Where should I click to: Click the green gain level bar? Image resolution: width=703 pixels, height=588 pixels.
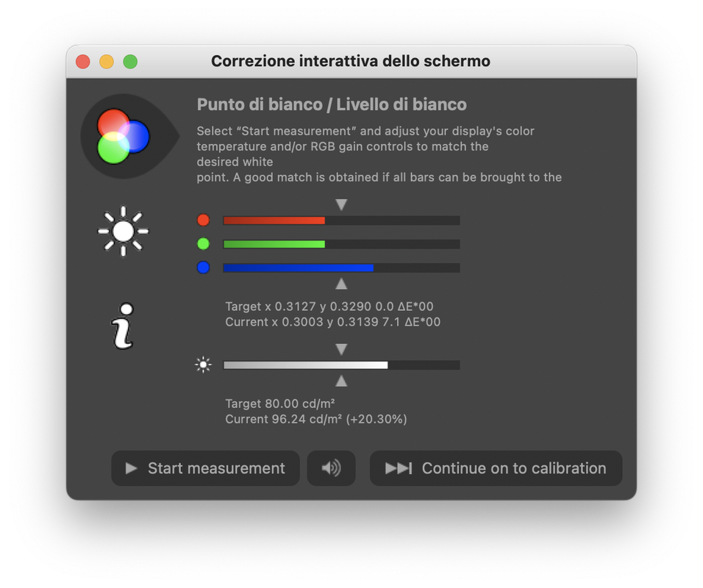[342, 244]
